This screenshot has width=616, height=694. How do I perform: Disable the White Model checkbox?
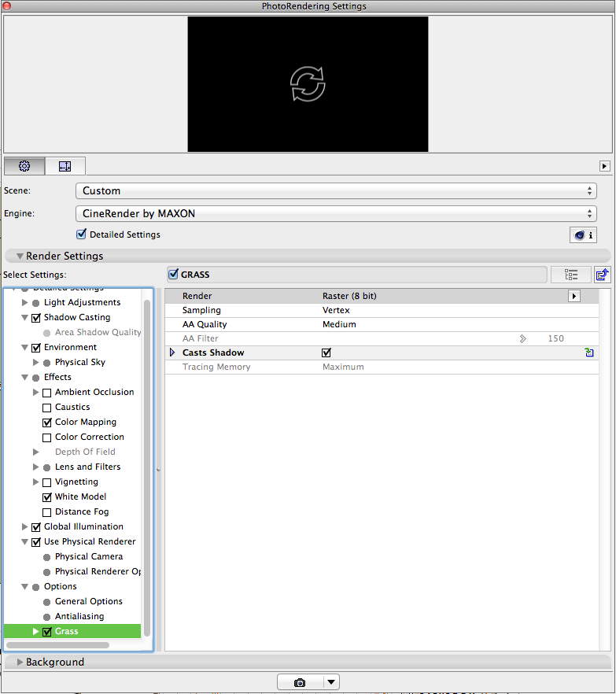[x=47, y=497]
